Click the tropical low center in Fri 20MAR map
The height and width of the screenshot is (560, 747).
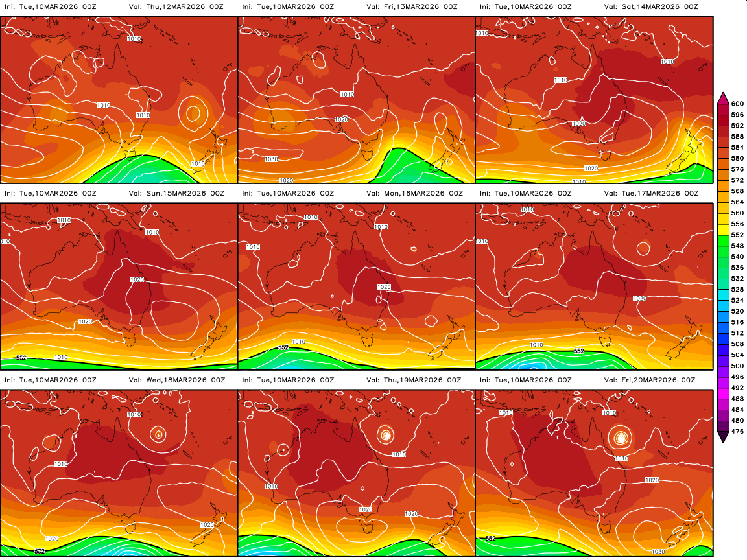621,437
